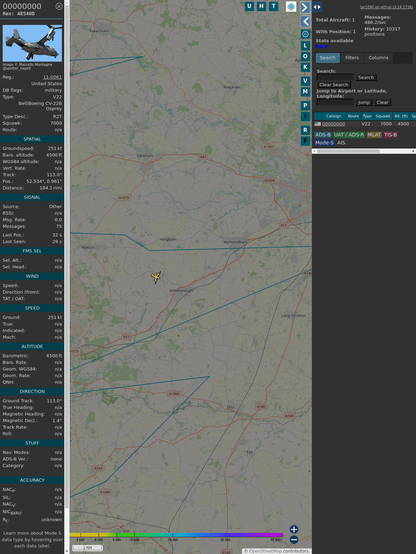Click the MLAT source legend label
Viewport: 416px width, 554px height.
pyautogui.click(x=374, y=135)
